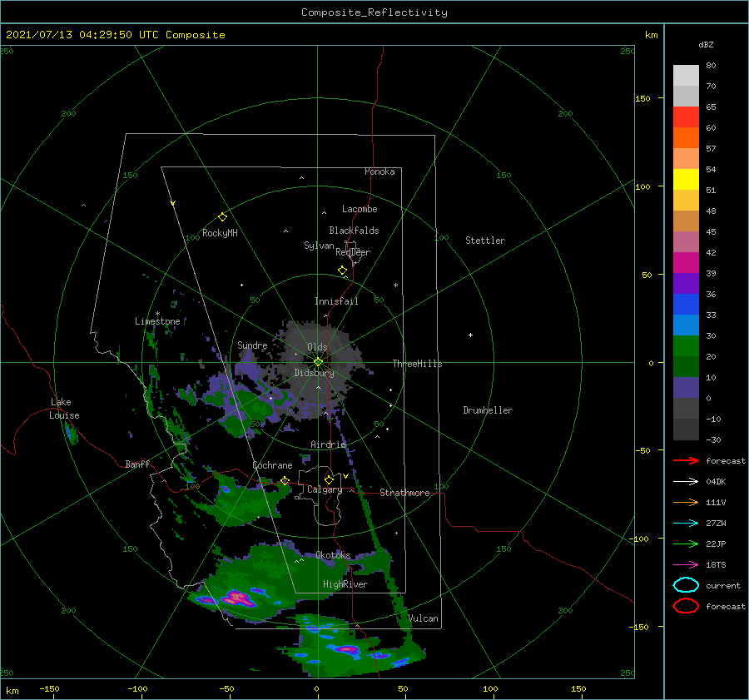749x700 pixels.
Task: Select the purple 36-39 dBZ swatch
Action: 686,284
